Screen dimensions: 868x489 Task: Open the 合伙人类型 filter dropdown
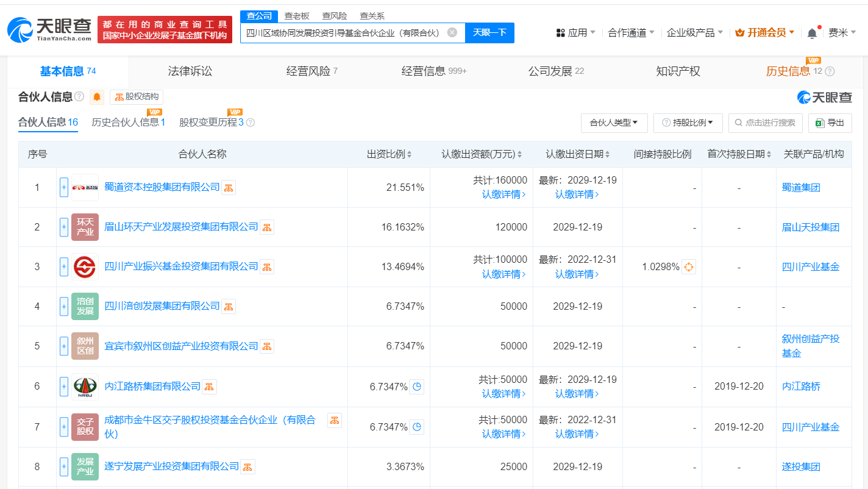[x=614, y=123]
